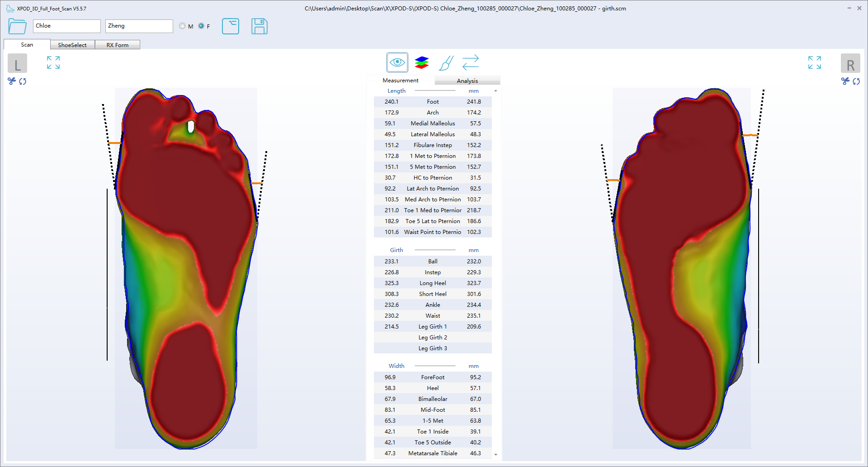Expand left foot view to fullscreen
Viewport: 868px width, 467px height.
(53, 62)
